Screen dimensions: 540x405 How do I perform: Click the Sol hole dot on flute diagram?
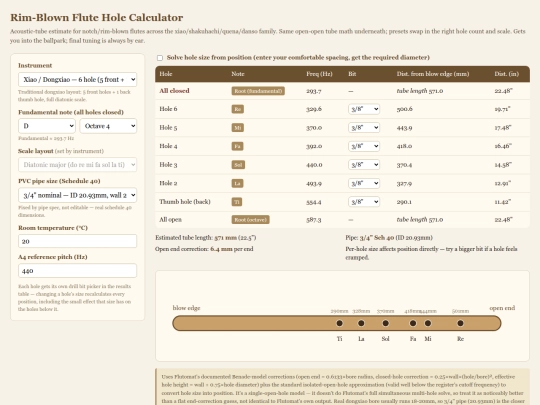click(385, 323)
